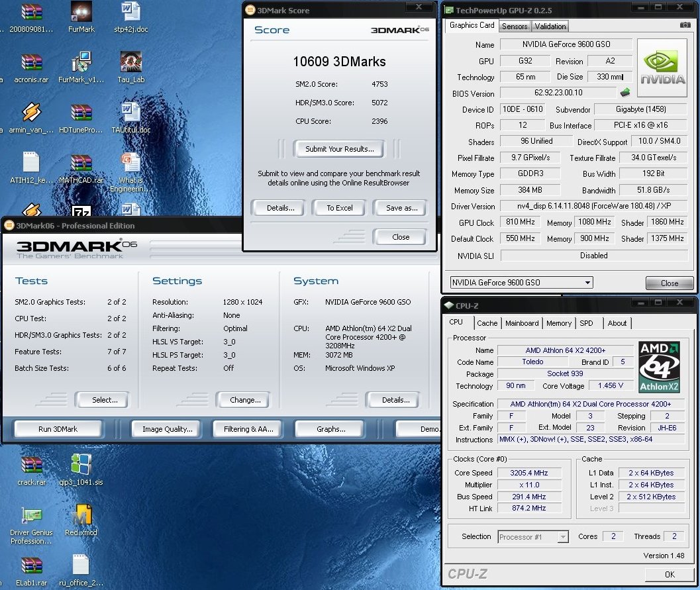Open the Memory tab in CPU-Z
700x590 pixels.
(558, 323)
